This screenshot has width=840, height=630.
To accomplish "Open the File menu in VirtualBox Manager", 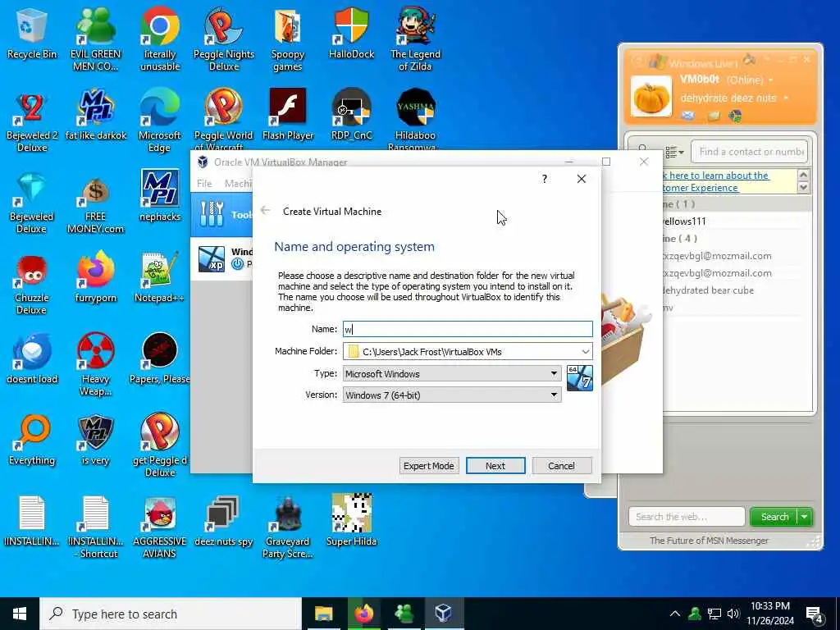I will 204,183.
